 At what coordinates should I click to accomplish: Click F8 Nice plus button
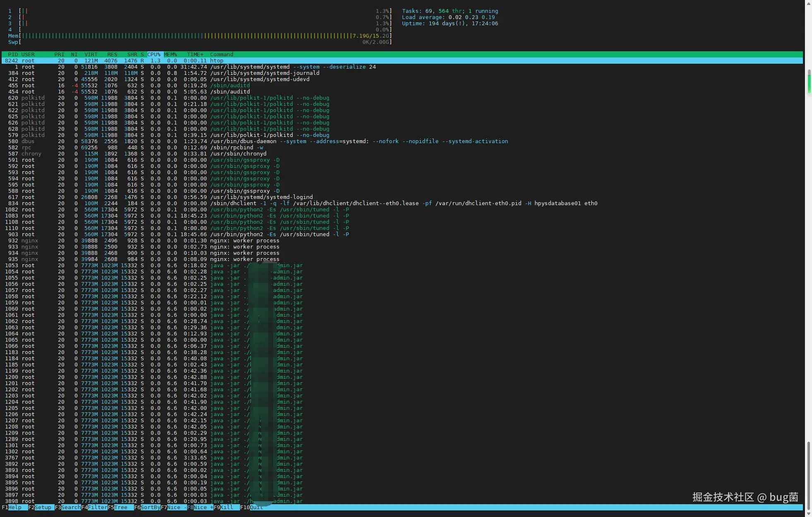(203, 507)
